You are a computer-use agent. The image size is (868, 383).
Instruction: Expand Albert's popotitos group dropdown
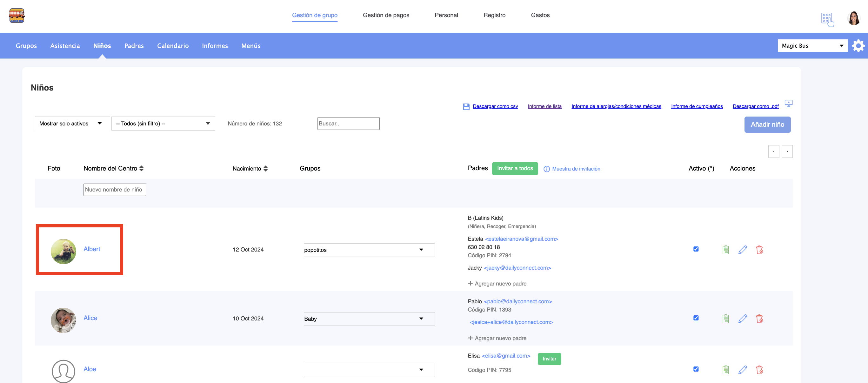[369, 250]
